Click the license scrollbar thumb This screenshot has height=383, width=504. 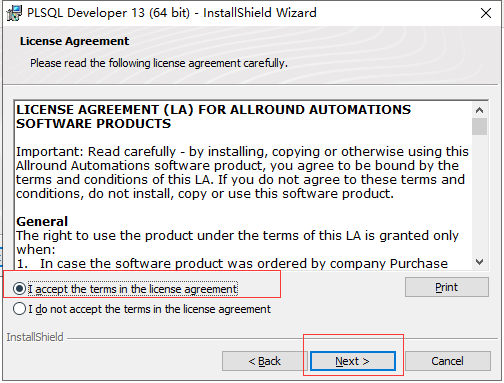coord(479,126)
